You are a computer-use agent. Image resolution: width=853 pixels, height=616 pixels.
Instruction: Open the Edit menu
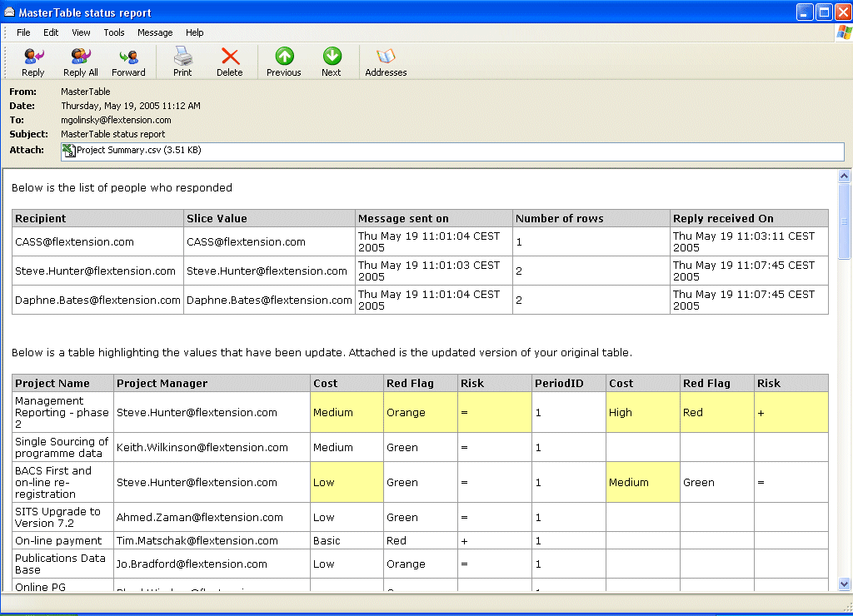51,32
